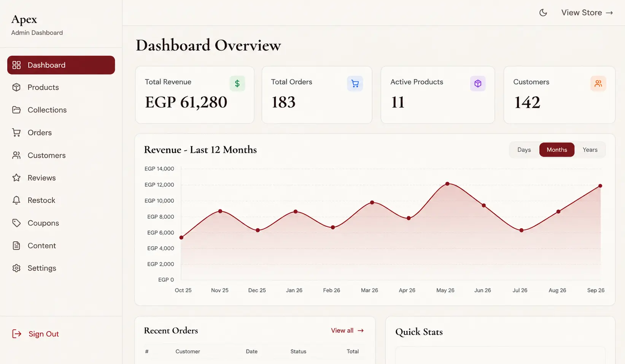Screen dimensions: 625x364
Task: Click the Reviews star icon
Action: click(x=16, y=178)
